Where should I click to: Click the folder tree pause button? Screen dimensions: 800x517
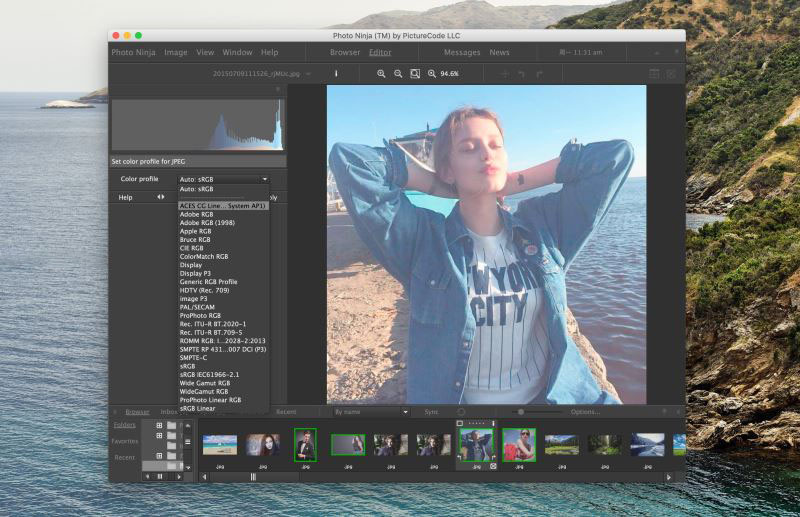click(x=160, y=476)
